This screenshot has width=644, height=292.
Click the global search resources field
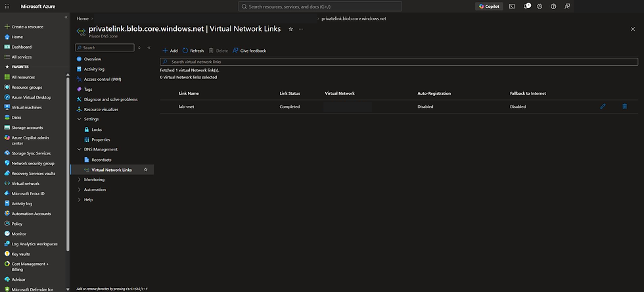pyautogui.click(x=320, y=7)
